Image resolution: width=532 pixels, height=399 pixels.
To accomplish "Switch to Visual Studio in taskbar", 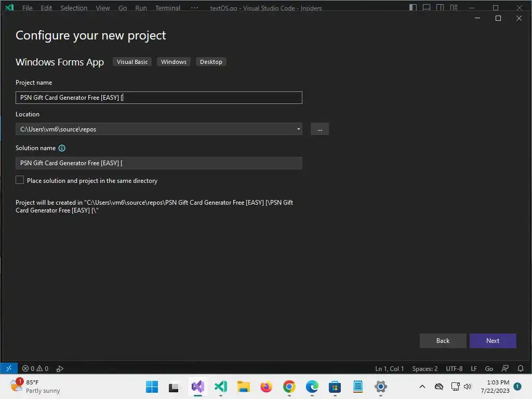I will click(x=198, y=387).
